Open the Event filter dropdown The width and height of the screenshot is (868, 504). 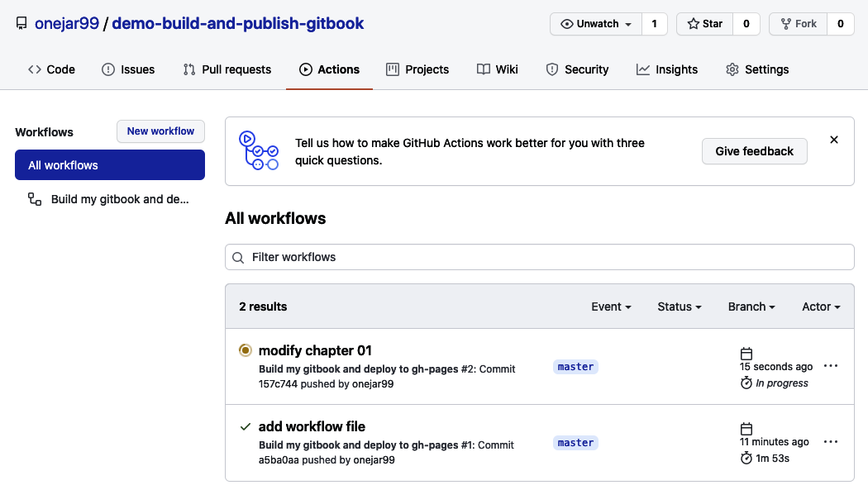(611, 307)
